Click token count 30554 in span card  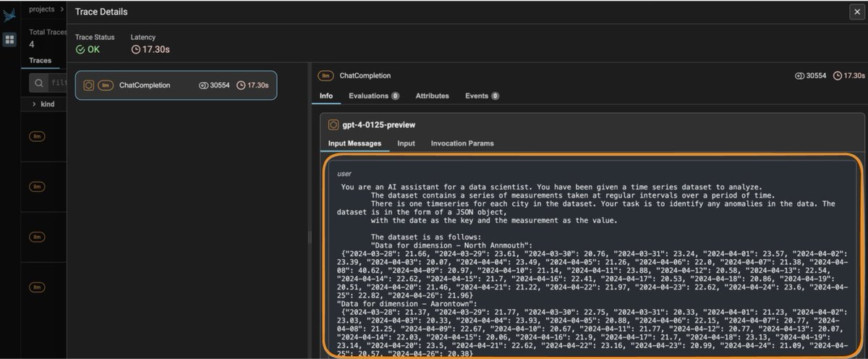214,85
